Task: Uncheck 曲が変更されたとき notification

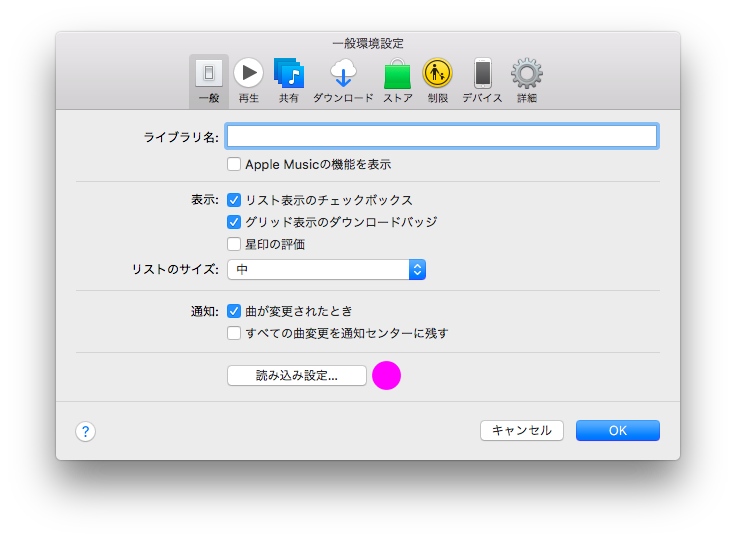Action: coord(234,311)
